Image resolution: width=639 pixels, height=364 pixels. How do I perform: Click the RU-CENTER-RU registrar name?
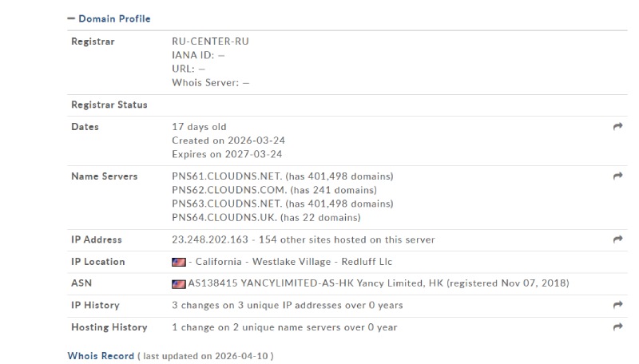click(205, 42)
